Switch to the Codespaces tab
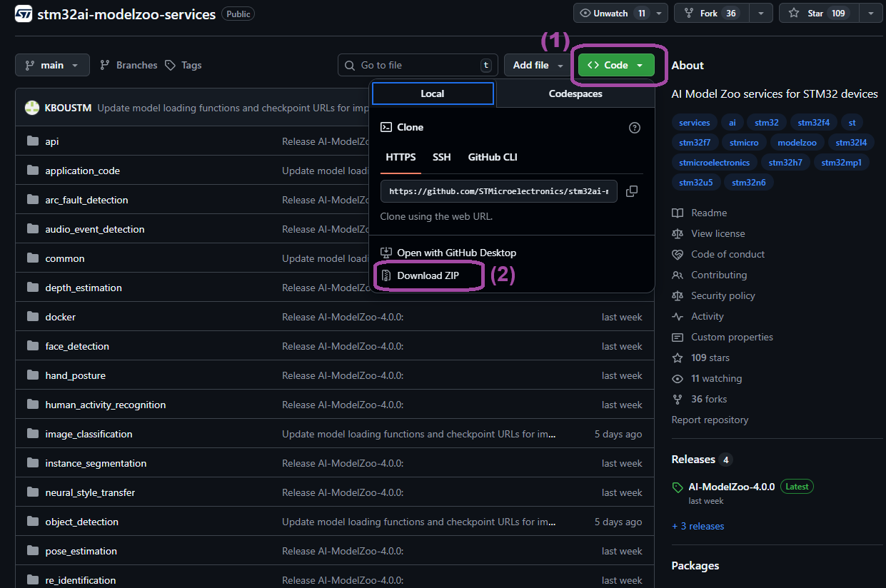This screenshot has height=588, width=886. click(x=575, y=93)
